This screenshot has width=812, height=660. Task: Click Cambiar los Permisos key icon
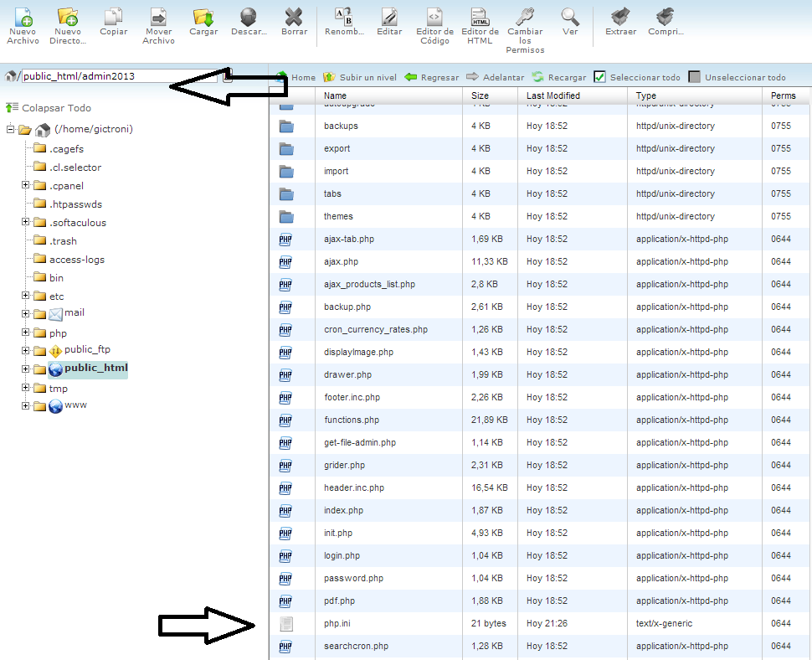525,17
